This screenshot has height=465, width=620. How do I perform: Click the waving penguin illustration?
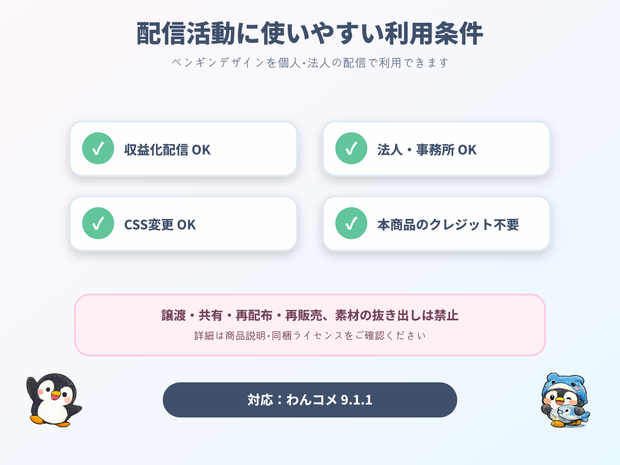pyautogui.click(x=54, y=399)
